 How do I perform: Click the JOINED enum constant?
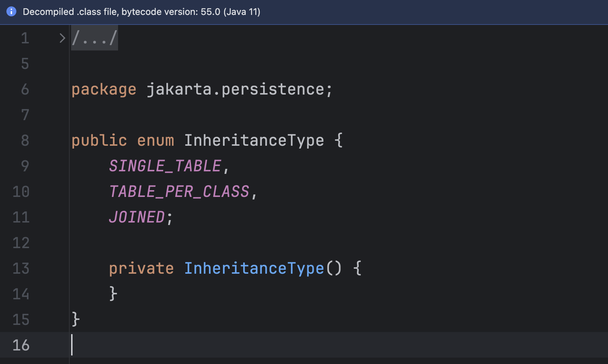(137, 217)
